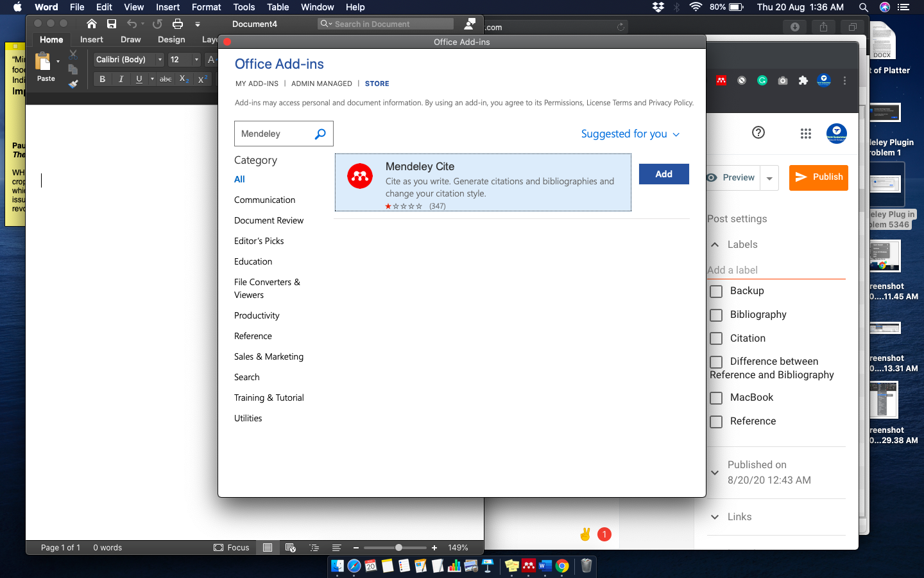Check the MacBook label checkbox
The width and height of the screenshot is (924, 578).
coord(716,398)
